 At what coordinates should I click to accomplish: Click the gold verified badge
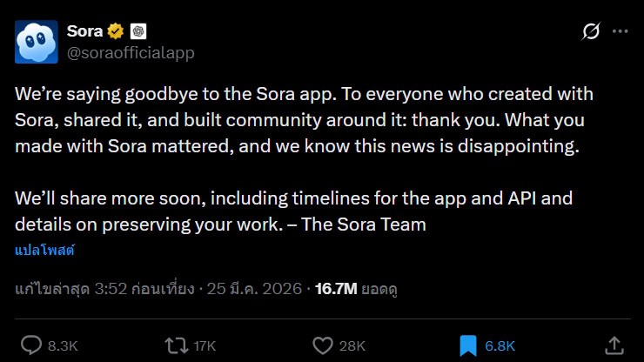(115, 31)
